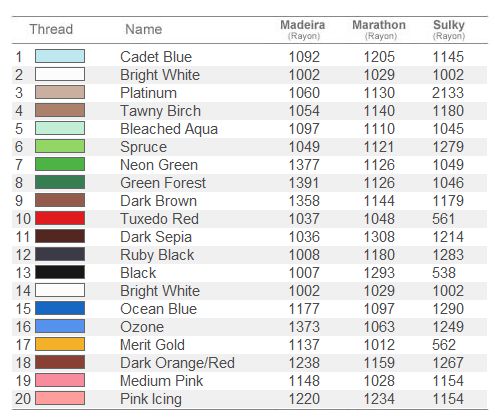This screenshot has width=500, height=420.
Task: Click the Neon Green thread swatch
Action: tap(60, 164)
